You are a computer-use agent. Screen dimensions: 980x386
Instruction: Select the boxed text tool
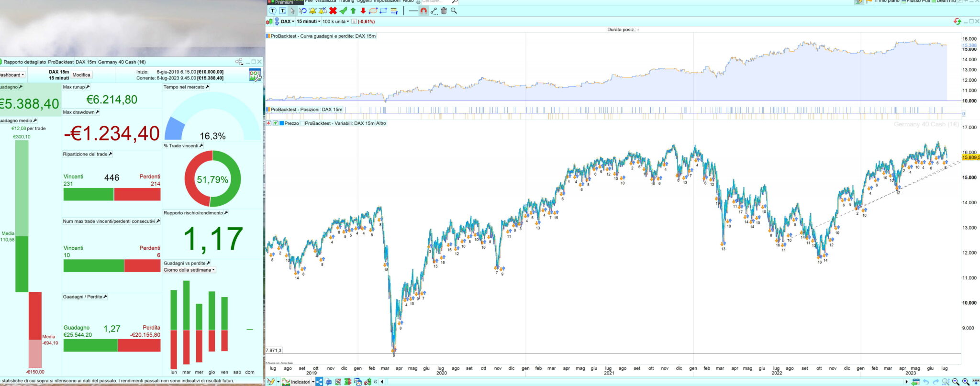282,11
